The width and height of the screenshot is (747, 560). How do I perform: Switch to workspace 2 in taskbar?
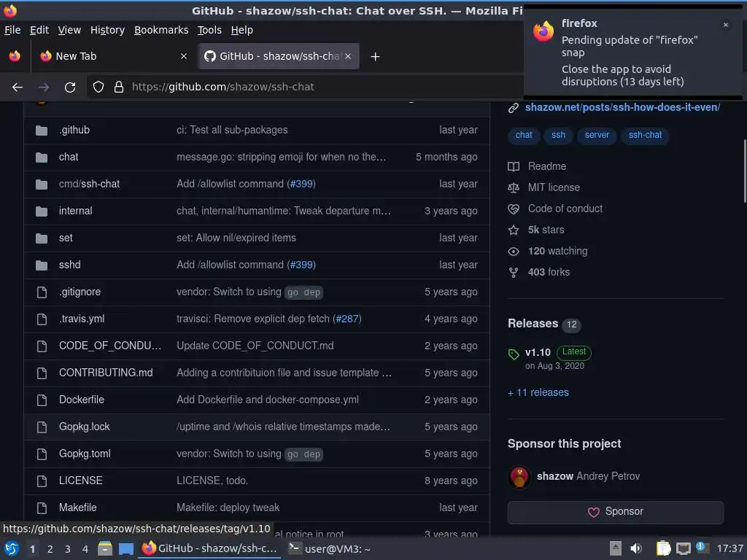tap(50, 550)
